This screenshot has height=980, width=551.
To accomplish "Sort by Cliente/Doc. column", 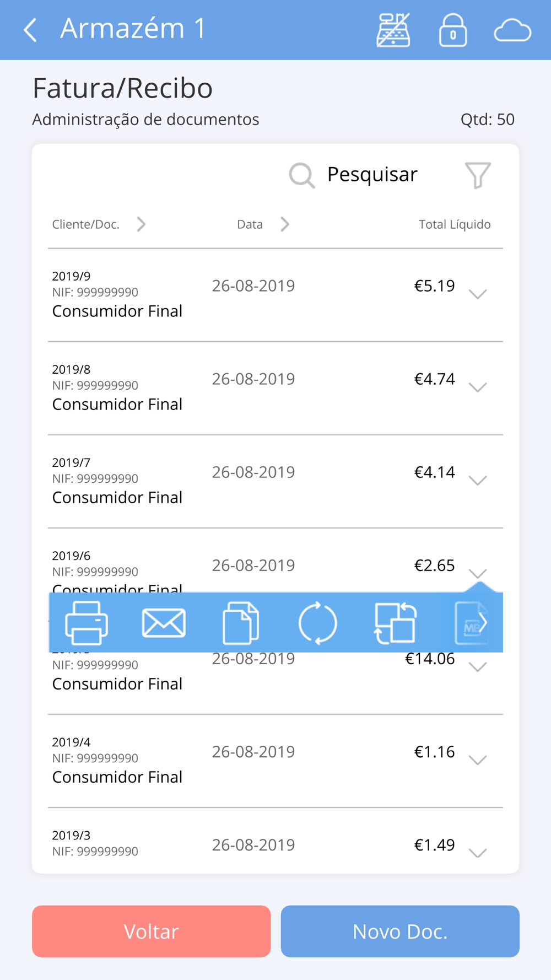I will coord(99,224).
